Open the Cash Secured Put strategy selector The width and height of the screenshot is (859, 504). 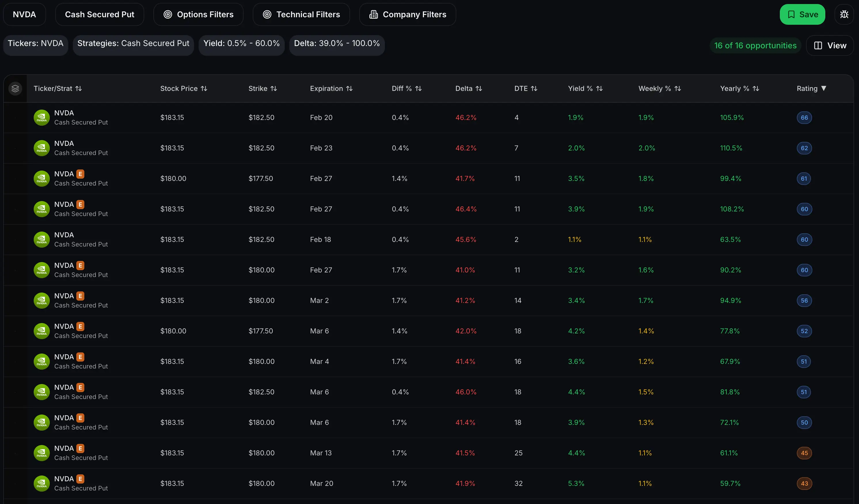coord(100,14)
